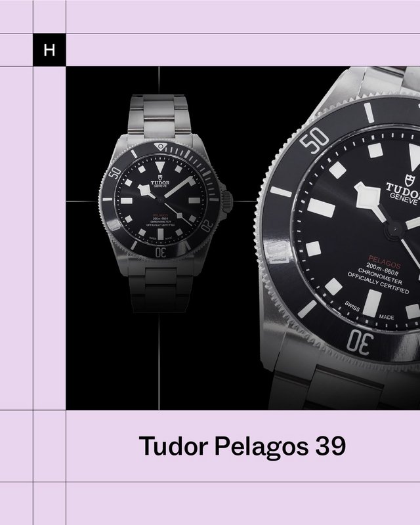Click the bezel triangle pip on small watch
The height and width of the screenshot is (525, 420).
coord(160,146)
